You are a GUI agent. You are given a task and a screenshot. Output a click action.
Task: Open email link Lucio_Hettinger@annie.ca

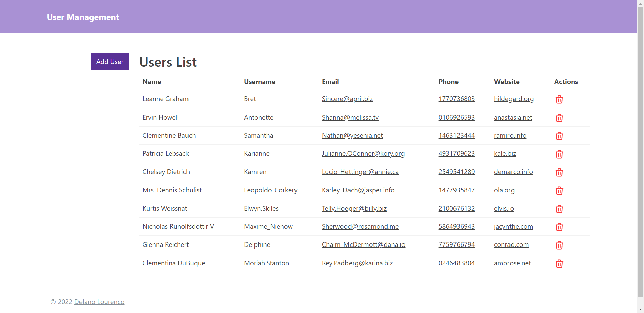pos(360,172)
